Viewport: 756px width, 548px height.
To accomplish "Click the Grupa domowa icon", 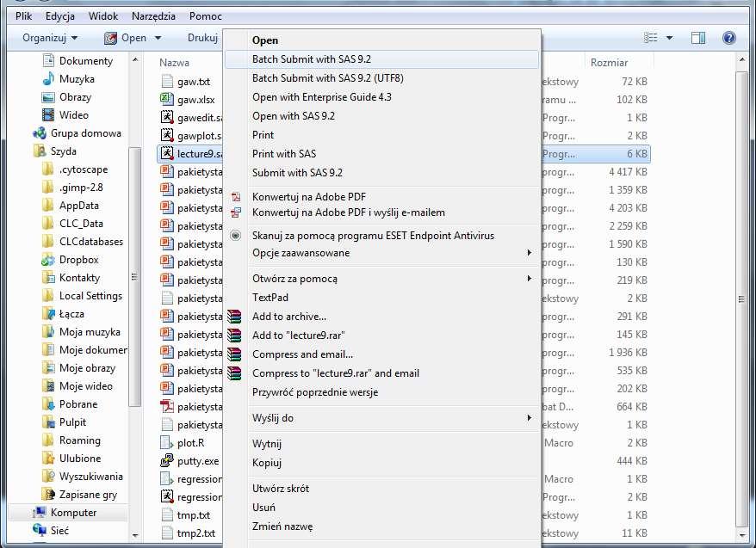I will click(x=40, y=132).
